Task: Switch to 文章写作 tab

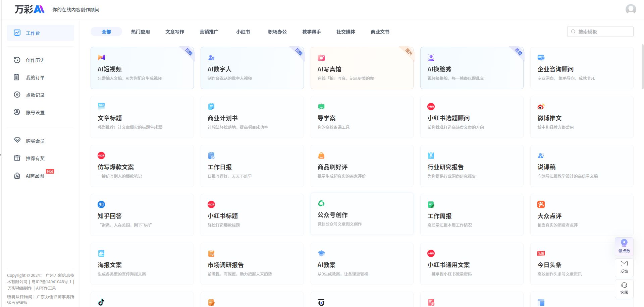Action: click(x=175, y=32)
